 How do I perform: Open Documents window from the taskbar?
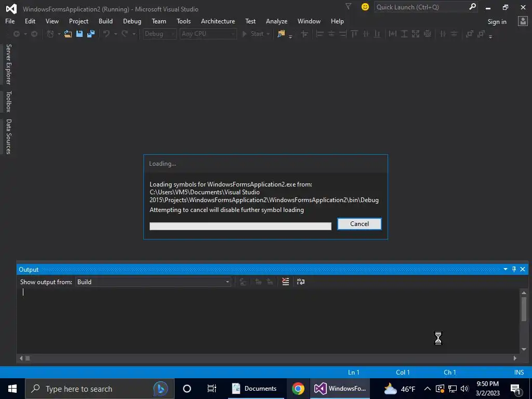click(256, 389)
